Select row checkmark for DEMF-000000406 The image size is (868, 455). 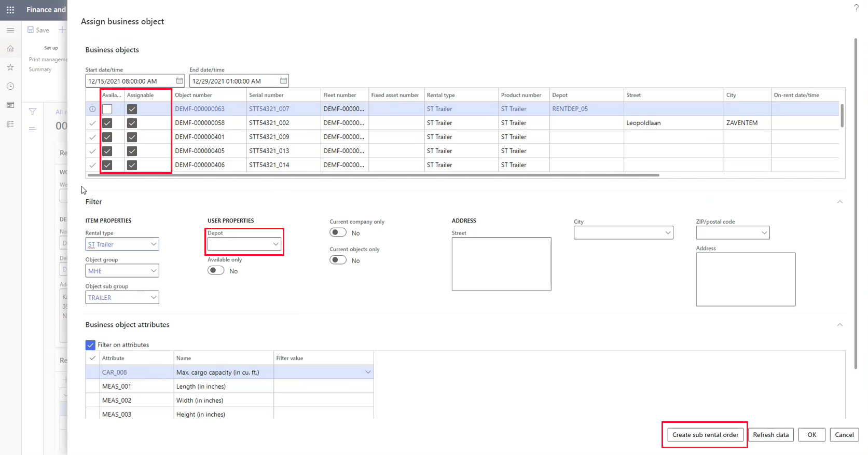(92, 165)
